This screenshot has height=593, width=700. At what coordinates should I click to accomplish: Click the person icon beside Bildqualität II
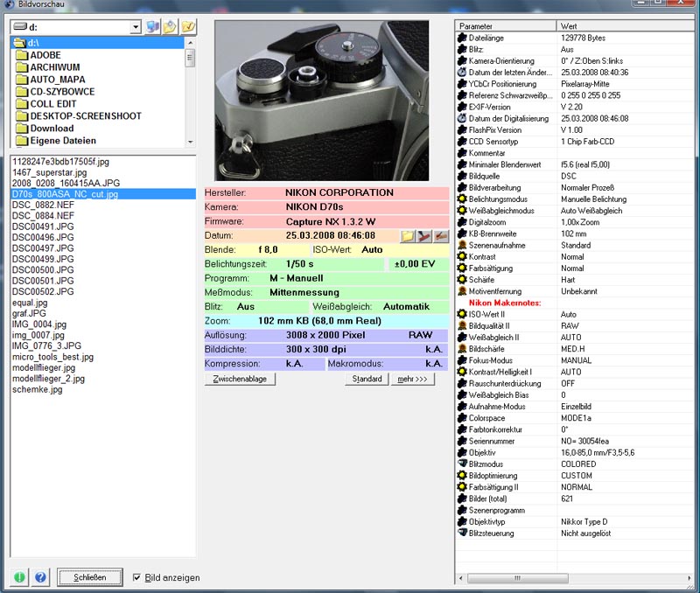tap(462, 325)
